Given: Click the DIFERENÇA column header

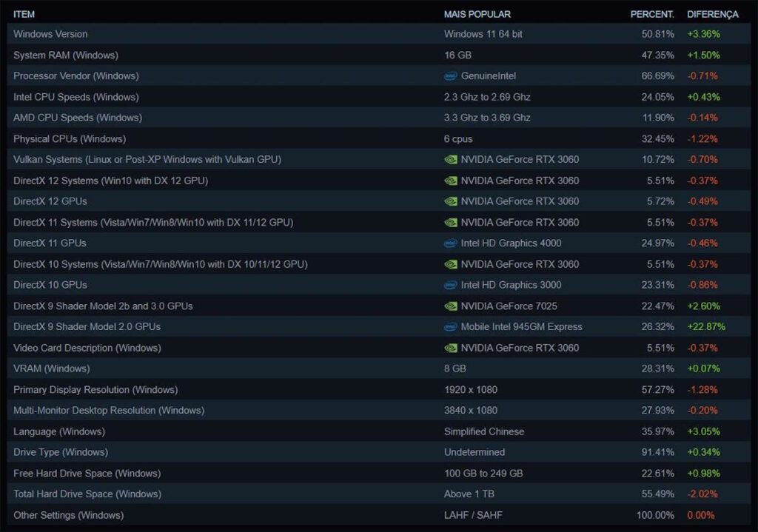Looking at the screenshot, I should coord(713,15).
